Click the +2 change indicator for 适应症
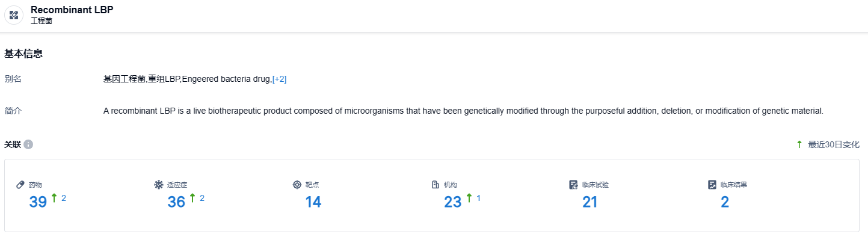 coord(202,198)
